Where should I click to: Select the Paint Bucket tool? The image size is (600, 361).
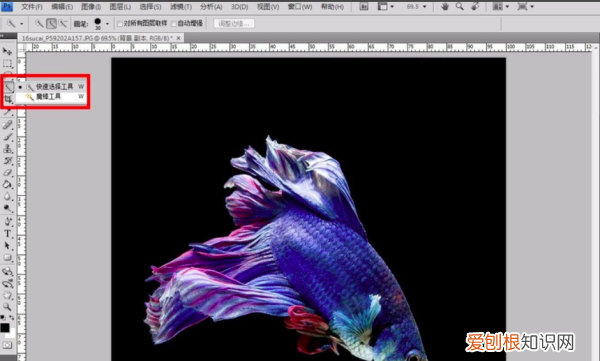click(x=7, y=185)
